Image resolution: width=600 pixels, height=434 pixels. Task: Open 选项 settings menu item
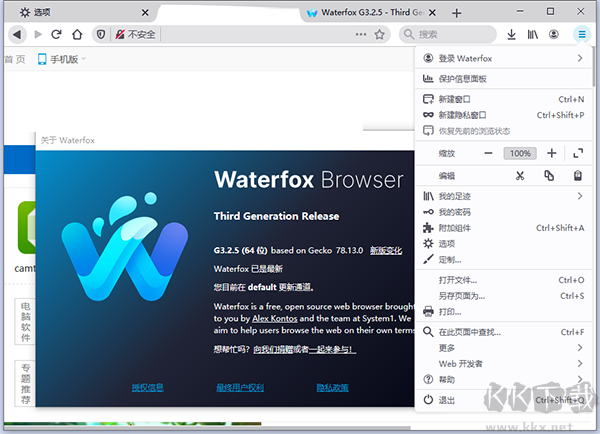pos(504,244)
